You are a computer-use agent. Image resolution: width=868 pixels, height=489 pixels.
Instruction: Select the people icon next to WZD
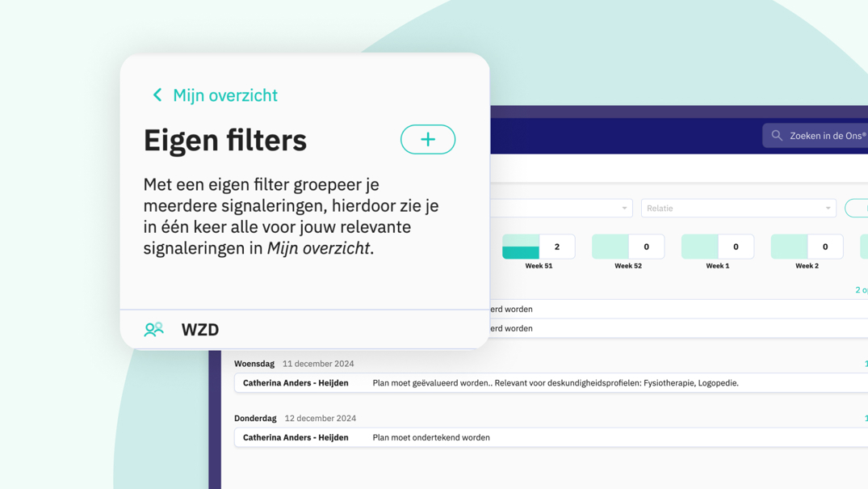154,329
